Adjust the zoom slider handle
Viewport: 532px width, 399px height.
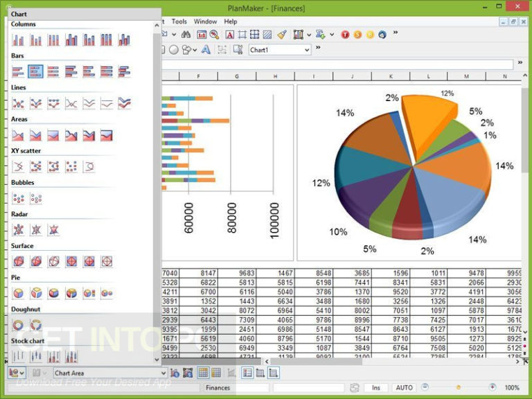[459, 387]
